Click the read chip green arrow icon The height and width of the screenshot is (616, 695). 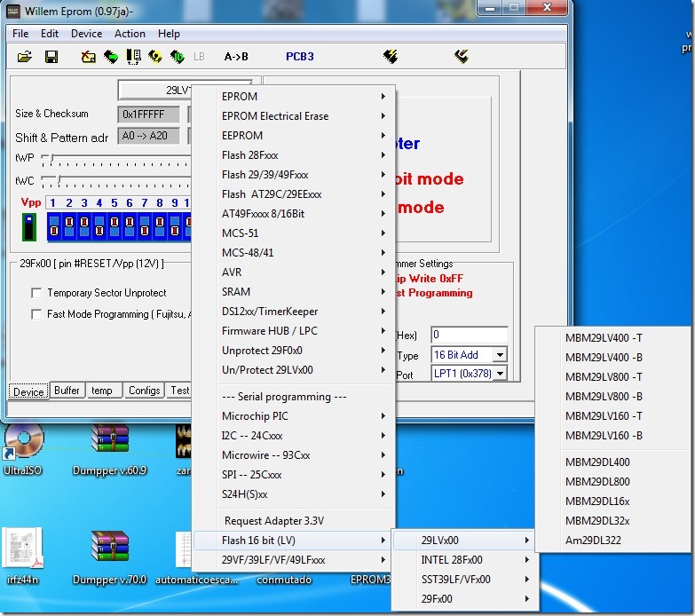click(x=111, y=57)
